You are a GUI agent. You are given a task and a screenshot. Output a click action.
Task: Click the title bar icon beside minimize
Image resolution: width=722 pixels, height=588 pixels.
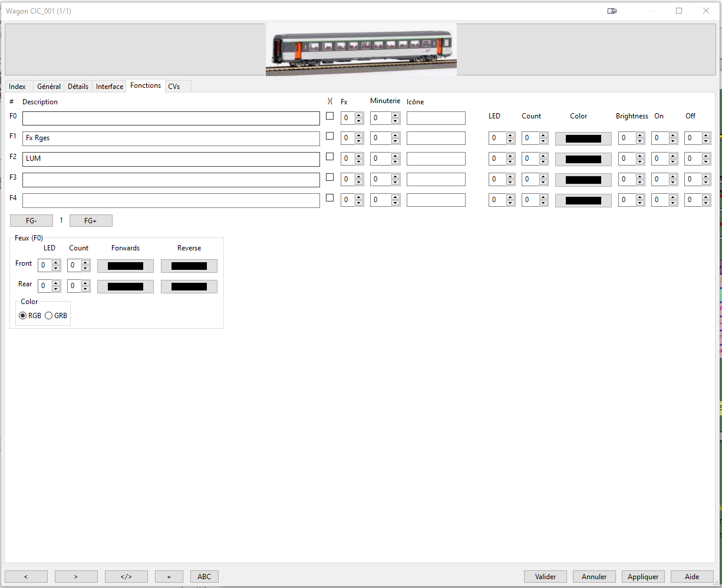click(x=612, y=11)
